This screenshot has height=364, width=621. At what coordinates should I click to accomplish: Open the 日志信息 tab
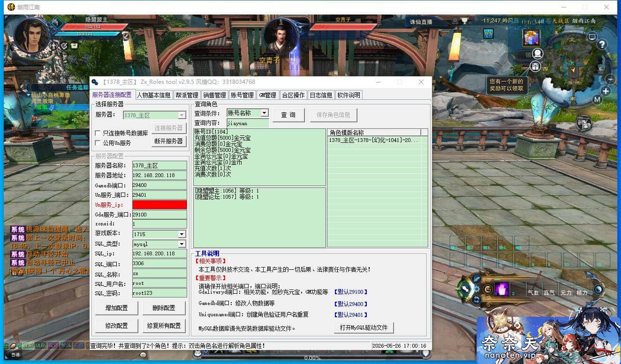click(x=321, y=95)
